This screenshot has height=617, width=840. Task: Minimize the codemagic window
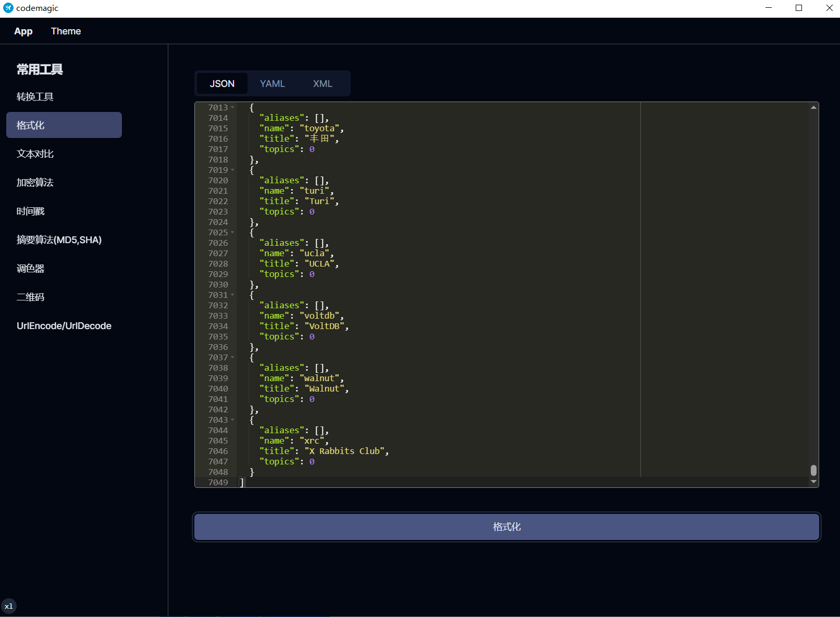(769, 8)
